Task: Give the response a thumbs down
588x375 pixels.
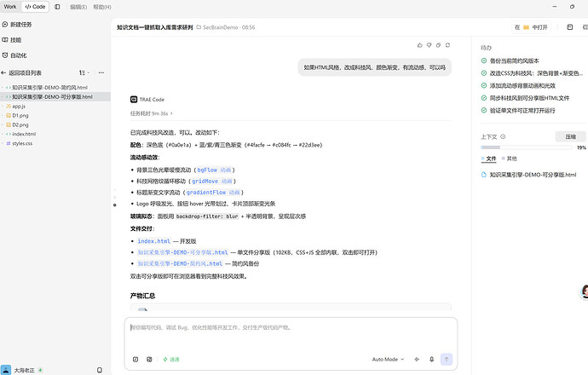Action: point(429,45)
